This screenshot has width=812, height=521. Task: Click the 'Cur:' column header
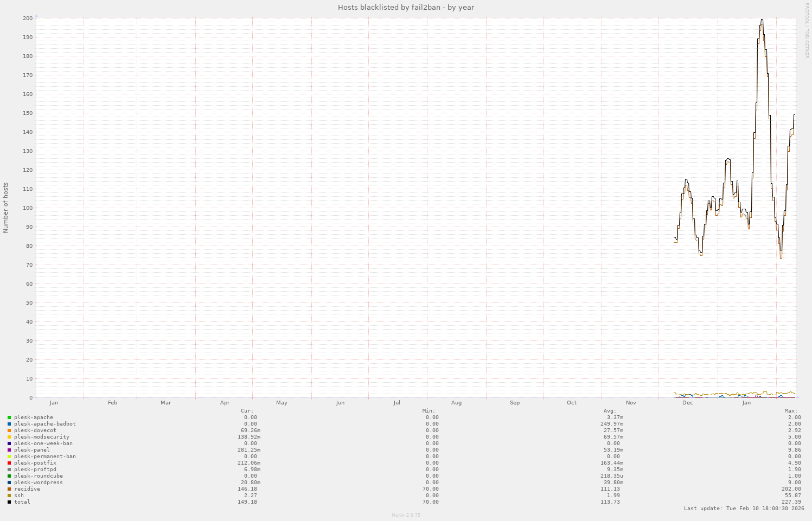click(x=247, y=411)
